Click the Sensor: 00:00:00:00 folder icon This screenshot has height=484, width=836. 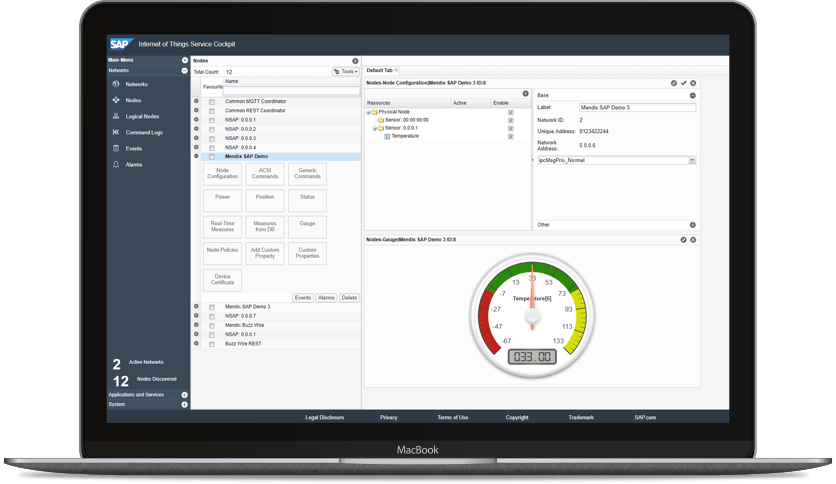(381, 120)
